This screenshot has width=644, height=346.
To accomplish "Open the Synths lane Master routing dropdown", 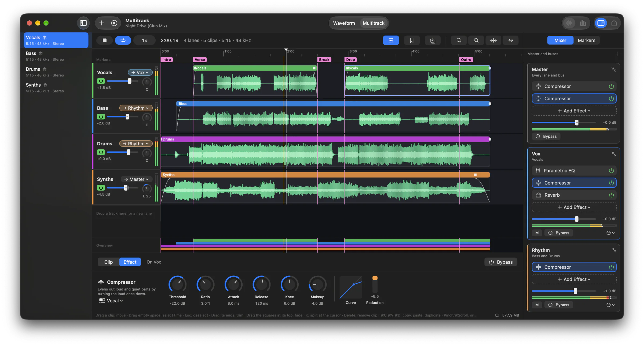I will (x=137, y=179).
